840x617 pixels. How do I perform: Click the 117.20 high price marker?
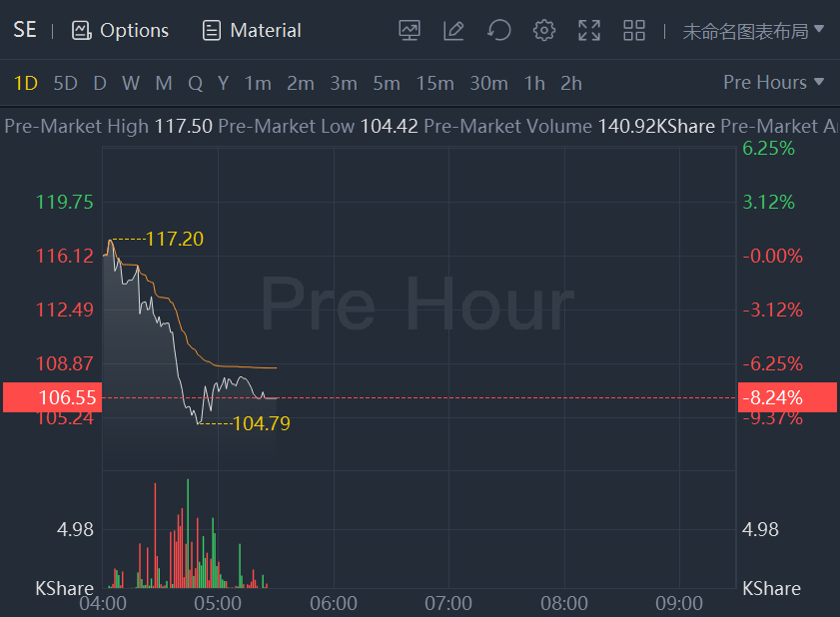click(x=175, y=239)
